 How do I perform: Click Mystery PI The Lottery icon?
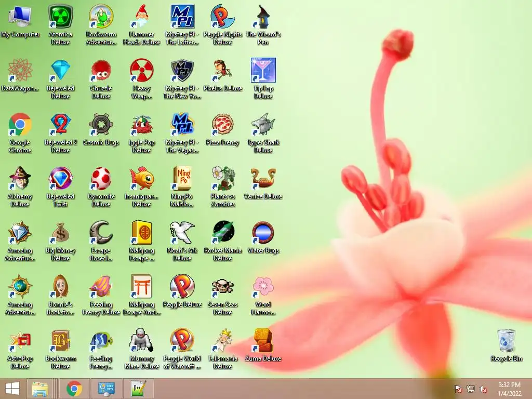click(x=182, y=16)
